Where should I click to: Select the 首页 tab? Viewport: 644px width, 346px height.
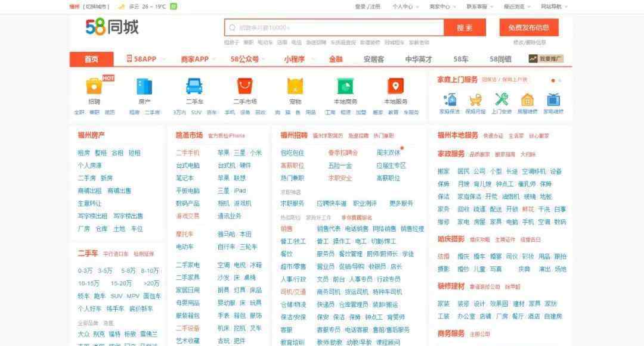point(91,59)
